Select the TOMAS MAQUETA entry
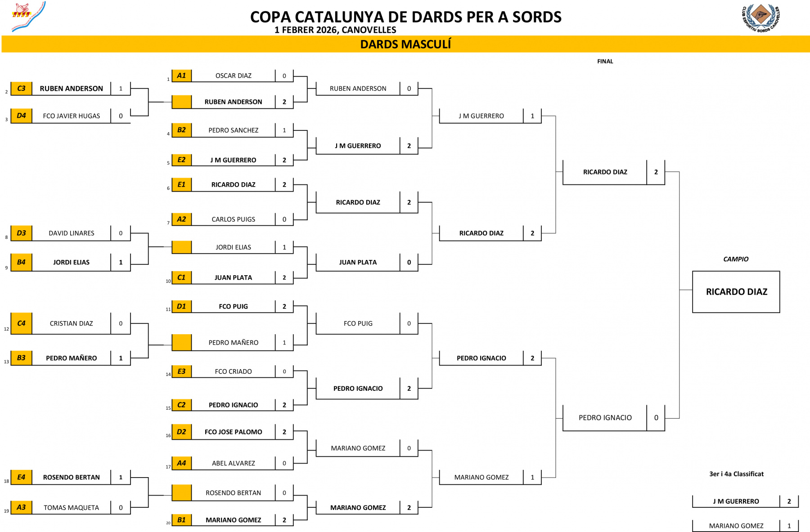Viewport: 810px width, 532px height. (x=71, y=508)
